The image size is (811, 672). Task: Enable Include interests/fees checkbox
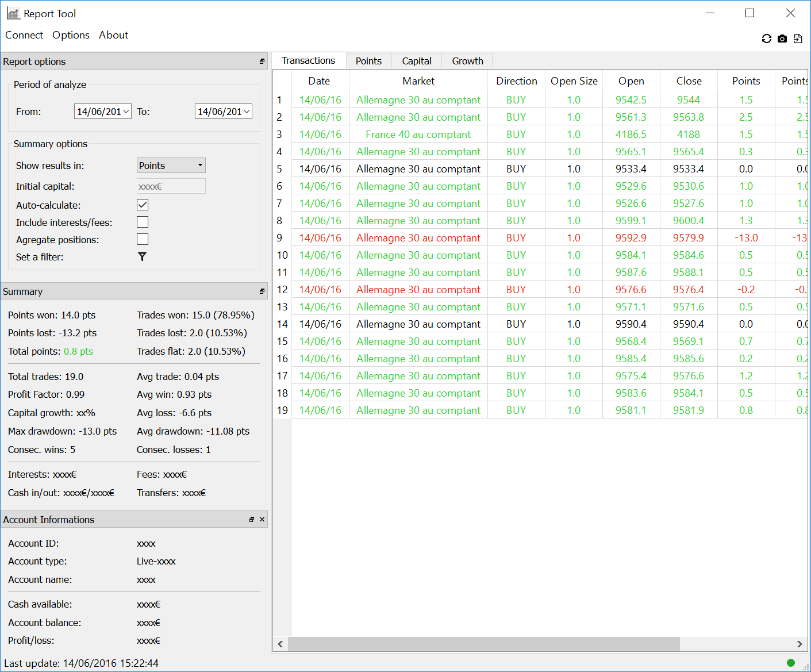point(143,222)
